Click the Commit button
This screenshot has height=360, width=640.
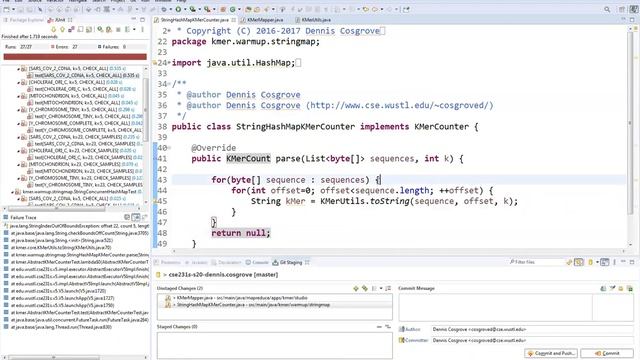click(x=607, y=353)
